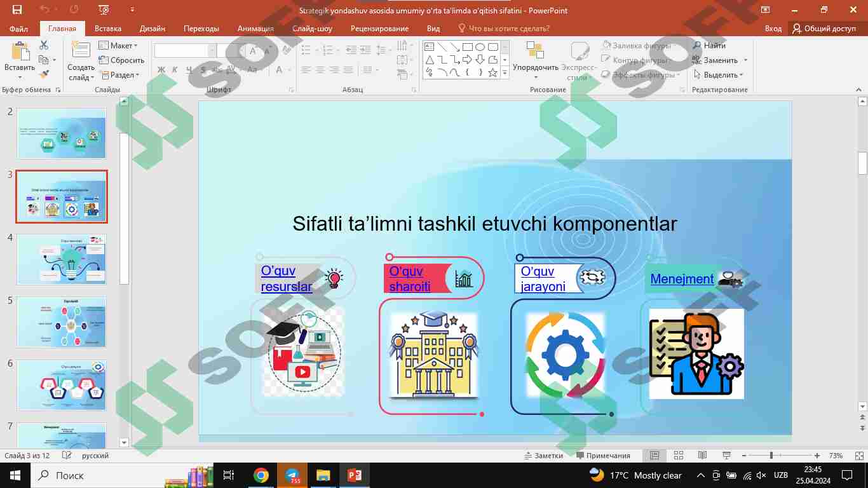Click zoom in plus button

point(817,456)
